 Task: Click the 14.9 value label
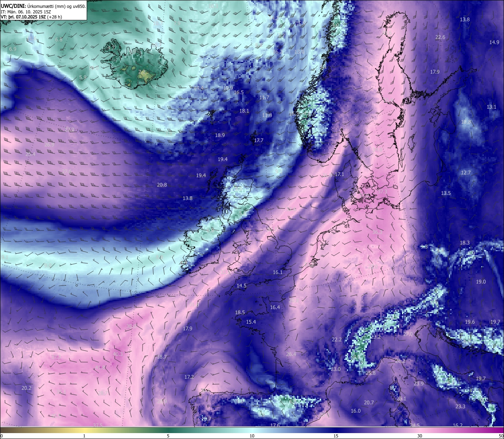click(x=494, y=42)
